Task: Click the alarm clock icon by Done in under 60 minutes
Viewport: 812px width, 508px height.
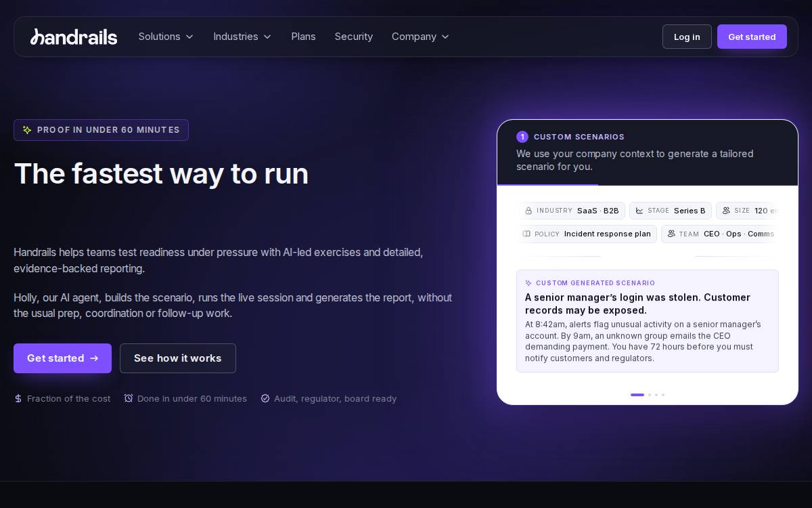Action: [x=129, y=398]
